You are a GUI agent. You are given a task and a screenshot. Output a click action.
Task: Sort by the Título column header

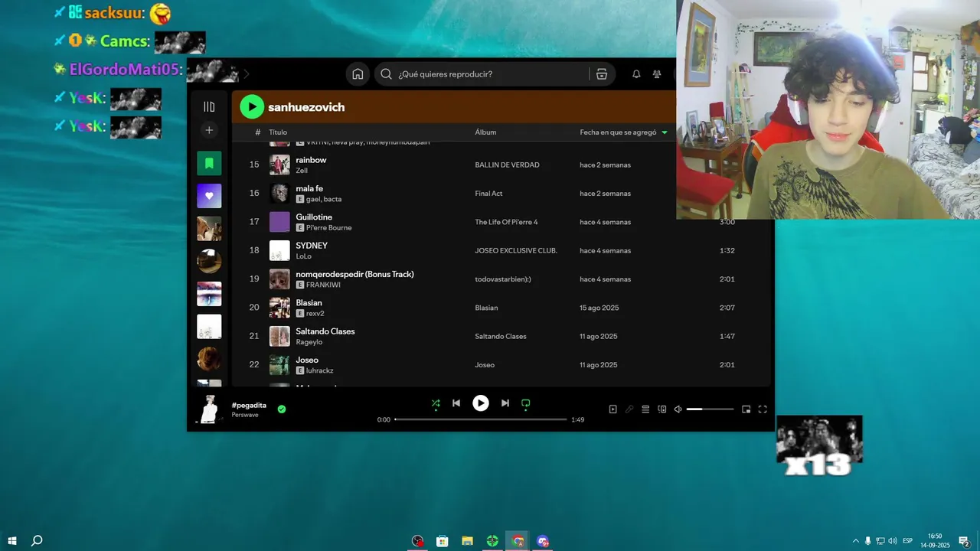278,132
